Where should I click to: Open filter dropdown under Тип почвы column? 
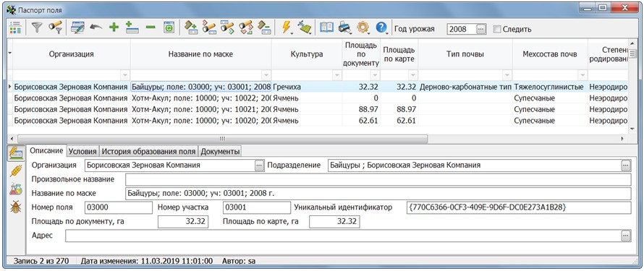(507, 75)
